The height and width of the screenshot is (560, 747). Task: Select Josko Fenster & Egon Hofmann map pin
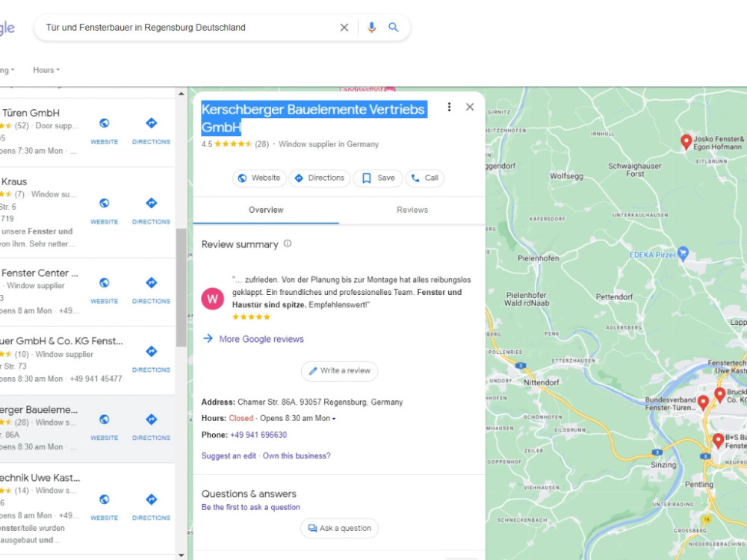pyautogui.click(x=686, y=142)
